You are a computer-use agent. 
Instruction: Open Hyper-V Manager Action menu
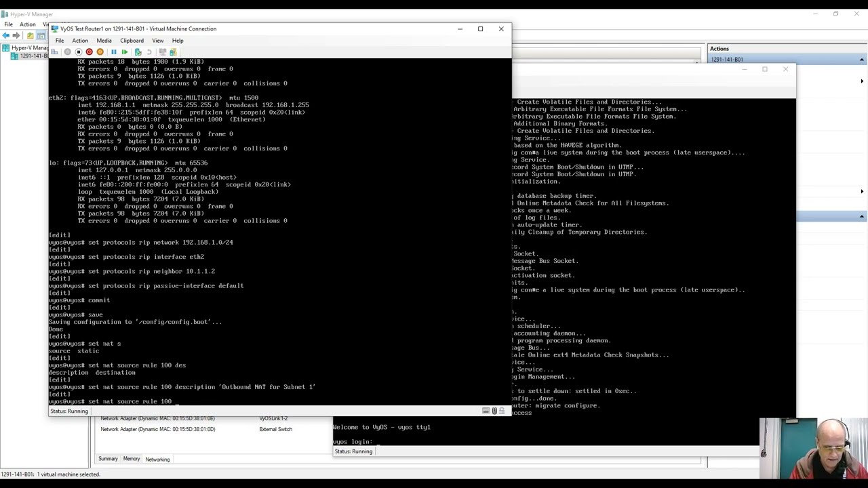(x=27, y=24)
